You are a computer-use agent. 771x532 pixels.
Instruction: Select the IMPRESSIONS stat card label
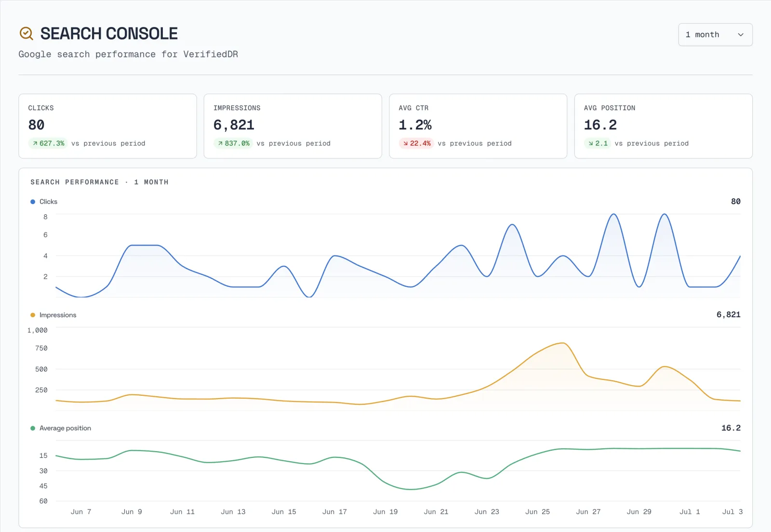237,108
